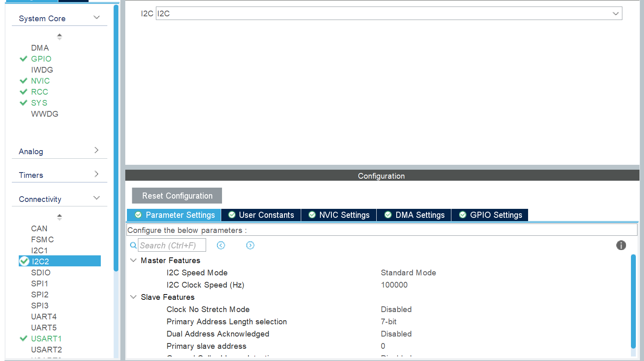Viewport: 644px width, 361px height.
Task: Click the info icon in parameter panel
Action: pyautogui.click(x=621, y=245)
